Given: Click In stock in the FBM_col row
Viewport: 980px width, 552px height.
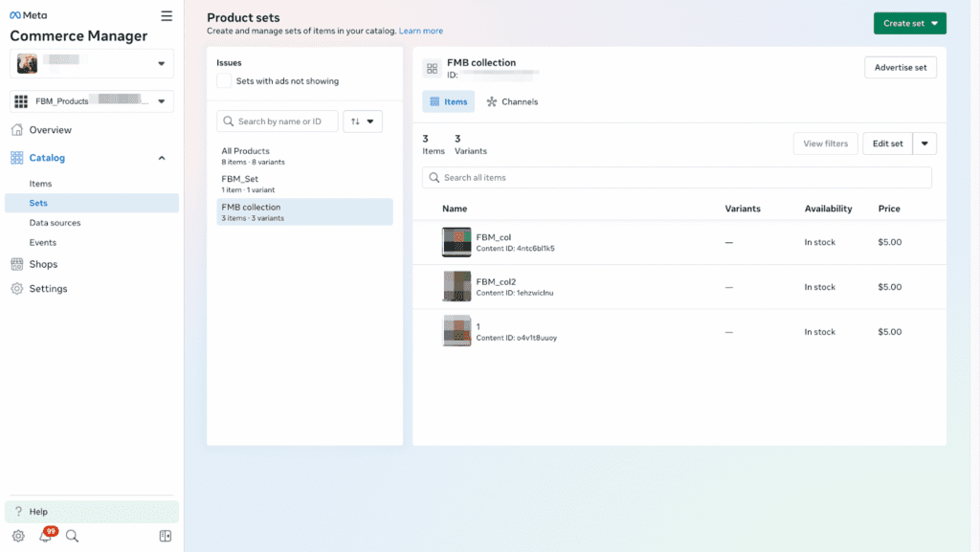Looking at the screenshot, I should point(819,242).
